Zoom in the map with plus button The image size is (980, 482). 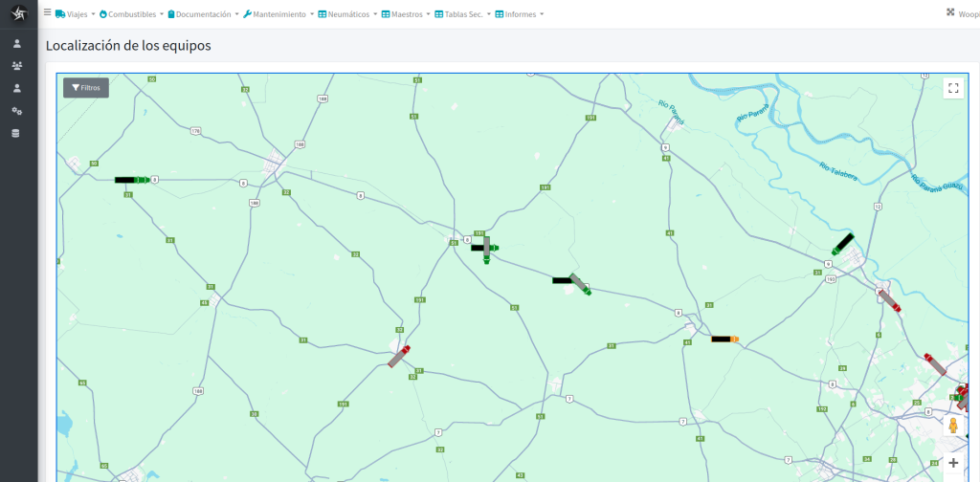[952, 463]
